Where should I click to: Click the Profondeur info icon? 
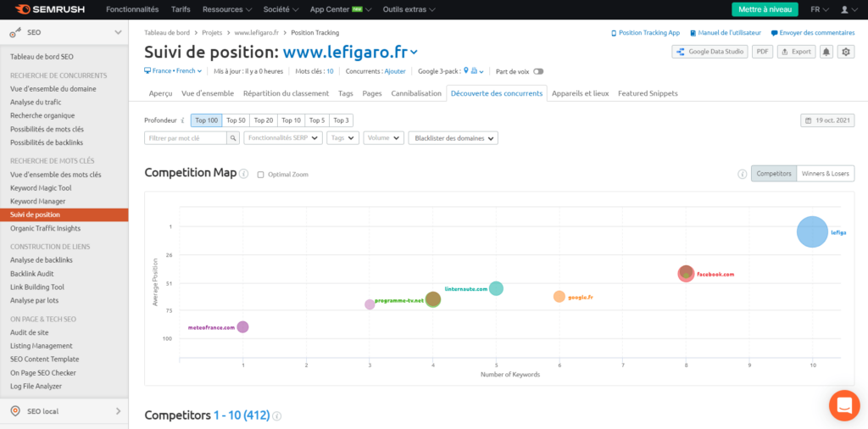183,120
